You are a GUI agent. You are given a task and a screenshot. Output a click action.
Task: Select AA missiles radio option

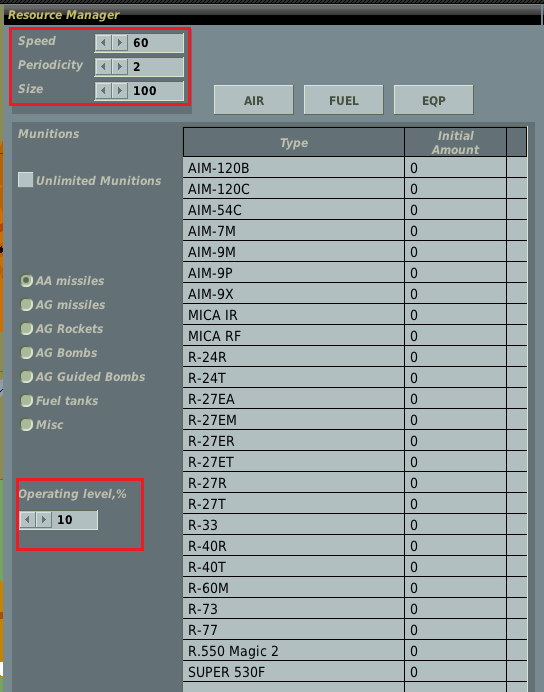click(26, 281)
